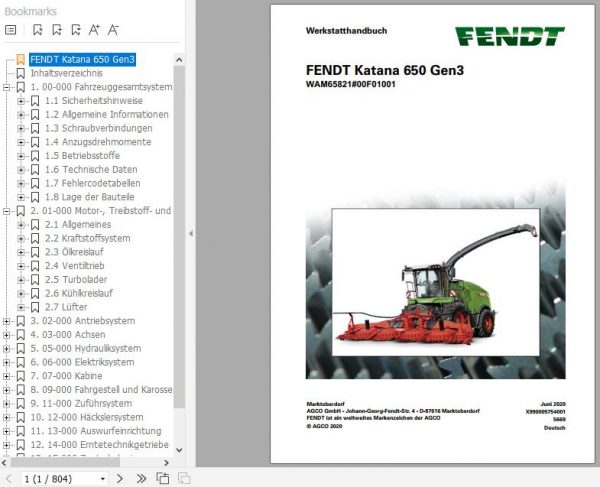Open the 1.6 Technische Daten bookmark
600x487 pixels.
pos(91,169)
